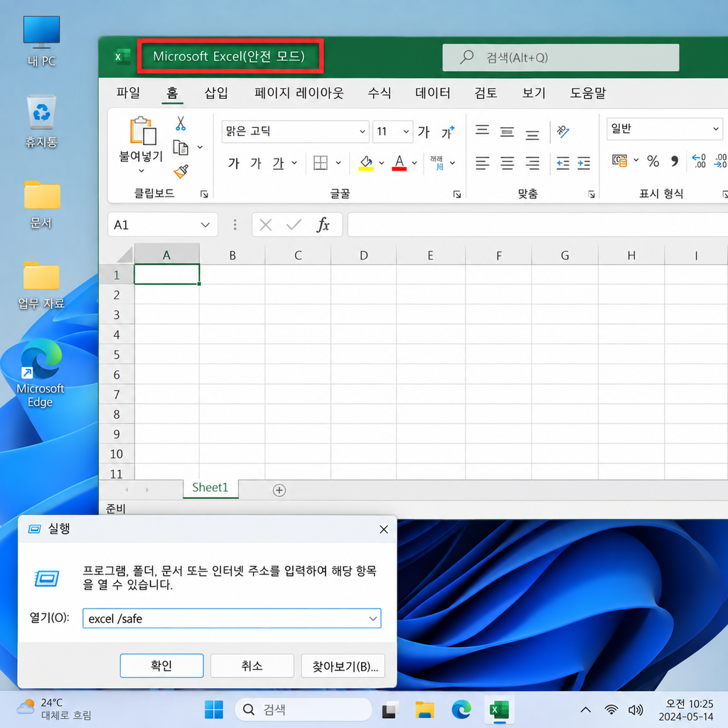The width and height of the screenshot is (728, 728).
Task: Select the Format Painter brush icon
Action: coord(181,171)
